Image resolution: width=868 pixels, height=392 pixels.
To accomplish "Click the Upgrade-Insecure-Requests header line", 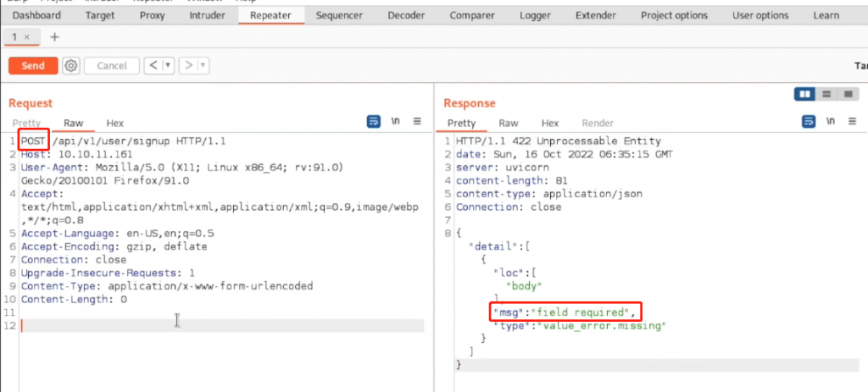I will pyautogui.click(x=108, y=273).
